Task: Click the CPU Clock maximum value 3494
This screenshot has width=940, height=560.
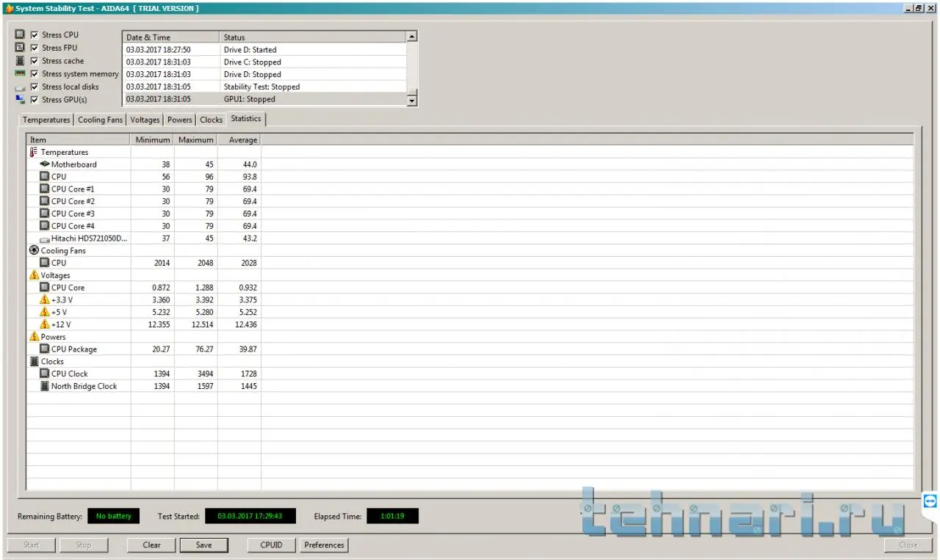Action: [x=205, y=374]
